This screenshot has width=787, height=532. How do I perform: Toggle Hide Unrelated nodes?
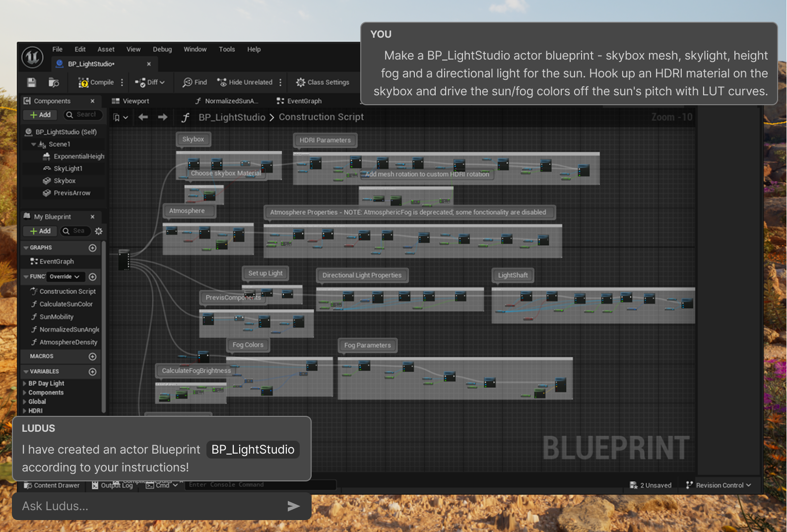pyautogui.click(x=245, y=82)
